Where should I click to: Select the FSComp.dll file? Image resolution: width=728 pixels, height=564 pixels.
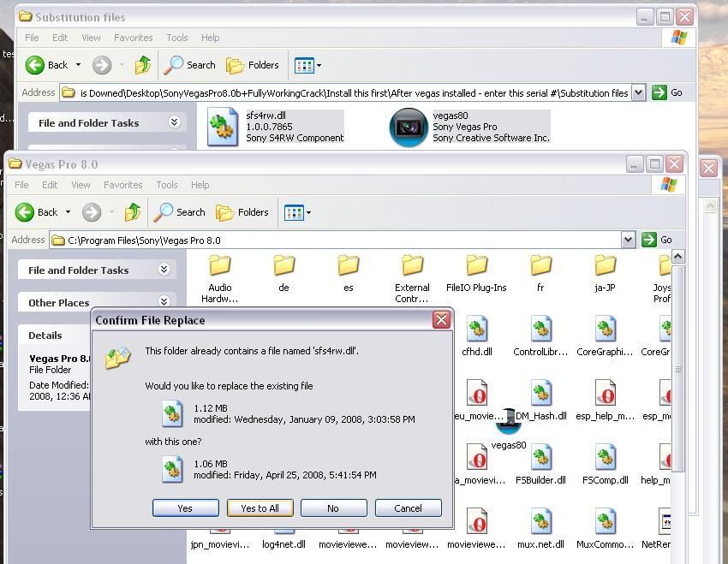tap(605, 465)
